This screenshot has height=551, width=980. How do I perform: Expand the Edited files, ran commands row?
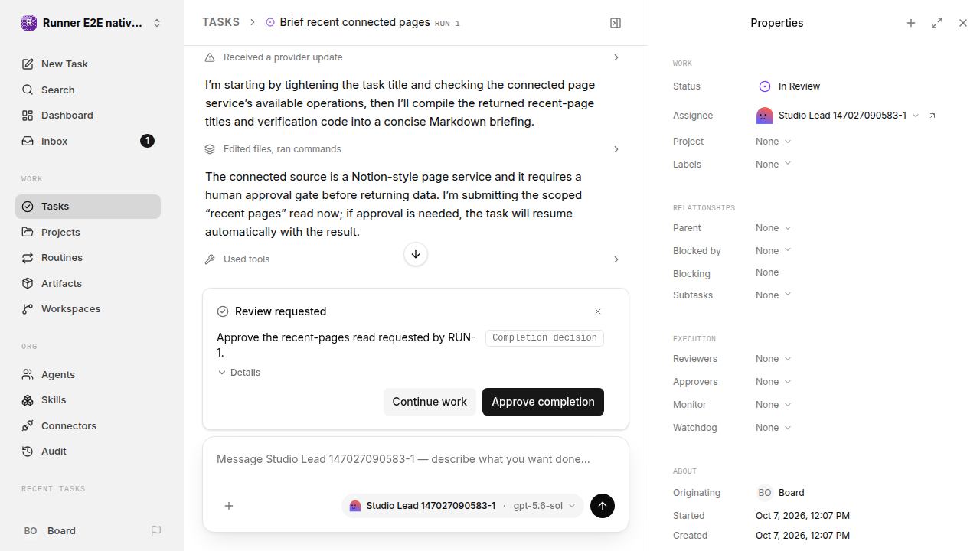tap(413, 149)
